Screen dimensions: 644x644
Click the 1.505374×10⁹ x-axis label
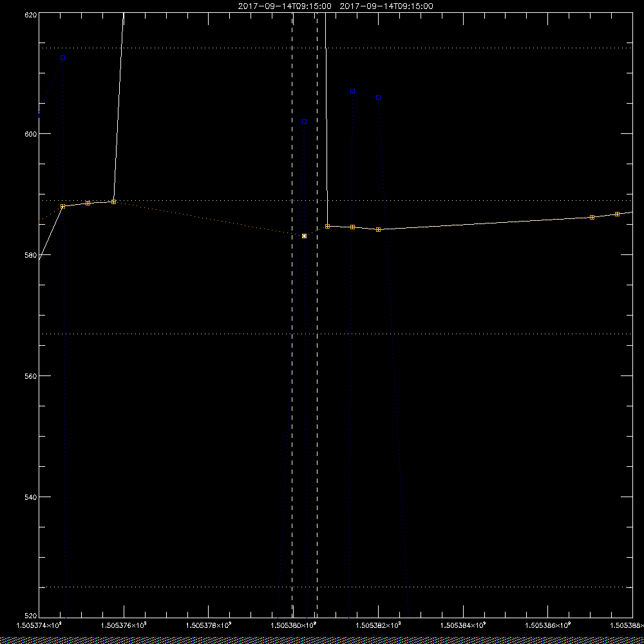click(x=39, y=625)
